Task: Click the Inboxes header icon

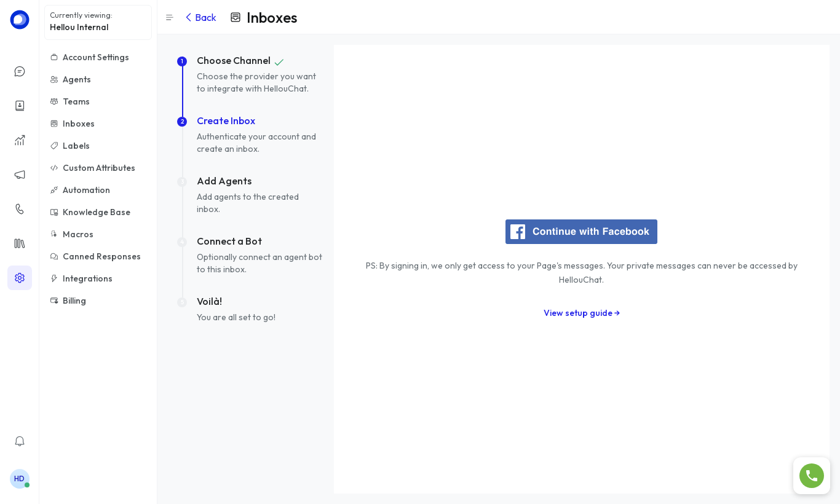Action: coord(236,18)
